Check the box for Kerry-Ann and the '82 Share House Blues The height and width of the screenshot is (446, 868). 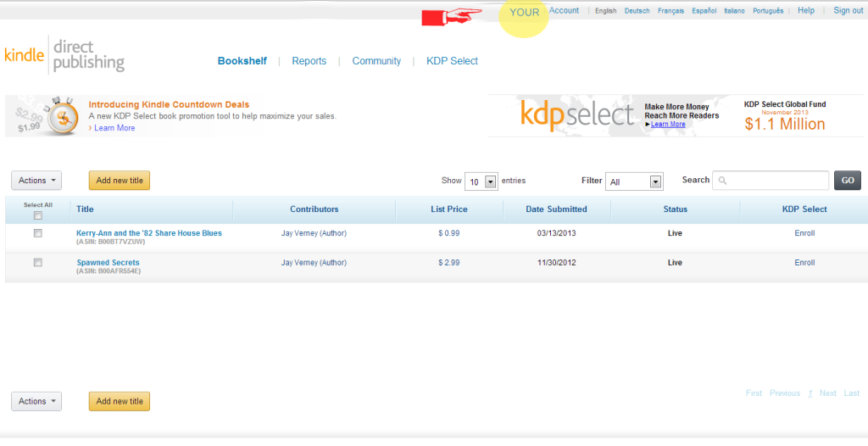tap(37, 233)
